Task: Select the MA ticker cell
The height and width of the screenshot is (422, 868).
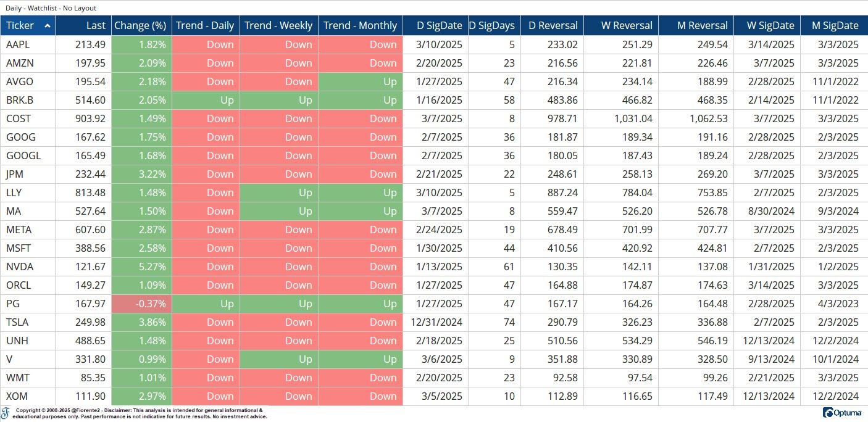Action: click(x=28, y=211)
